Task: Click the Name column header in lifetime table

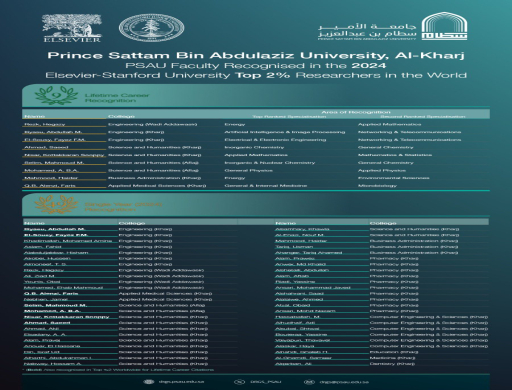Action: click(35, 116)
